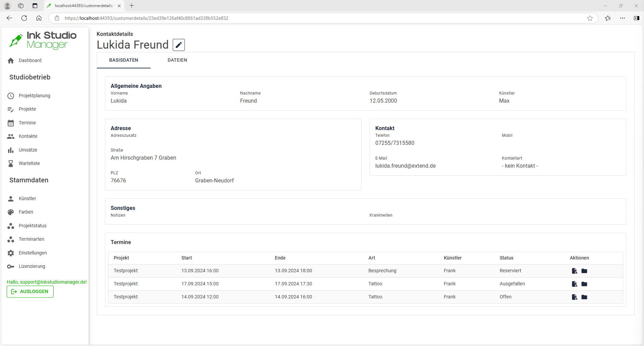Open folder action for 14.09.2024 Offen appointment
This screenshot has height=346, width=644.
[584, 297]
